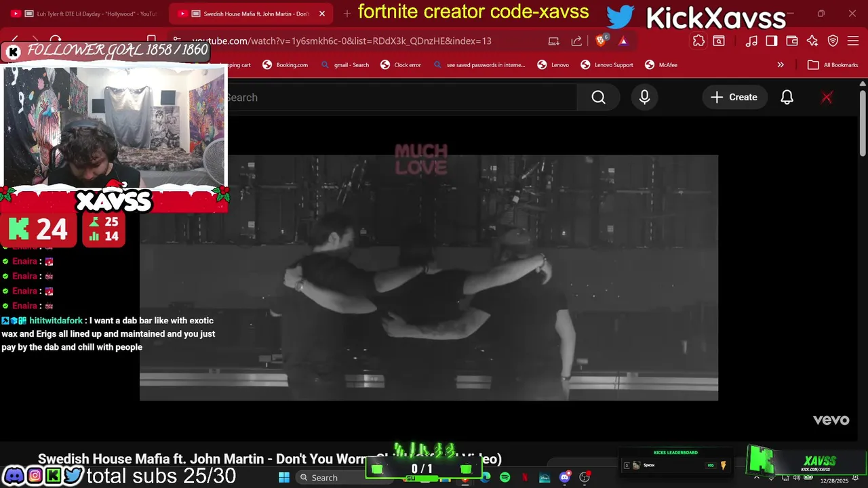Screen dimensions: 868x488
Task: Open the Leo AI sparkle icon
Action: click(x=812, y=41)
